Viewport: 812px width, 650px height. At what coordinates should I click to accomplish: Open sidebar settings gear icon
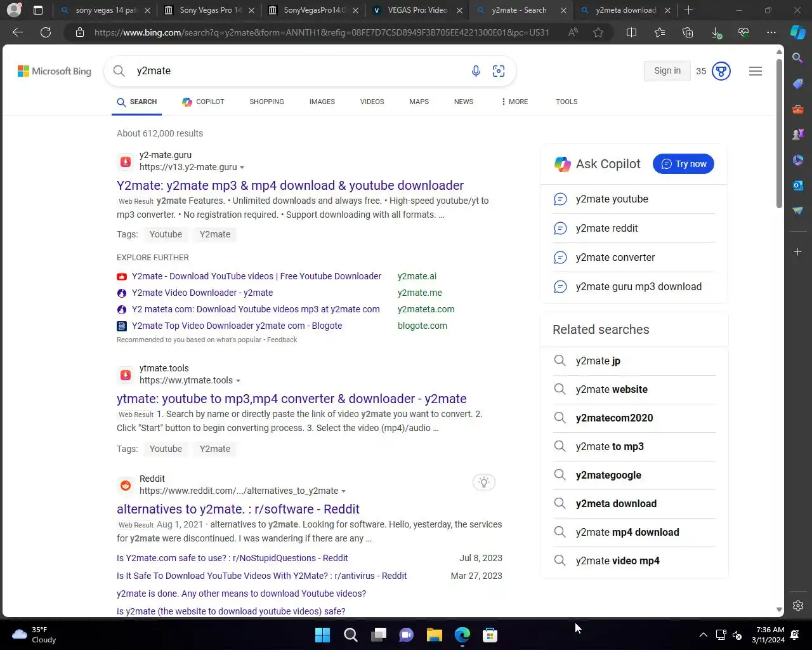pyautogui.click(x=798, y=606)
